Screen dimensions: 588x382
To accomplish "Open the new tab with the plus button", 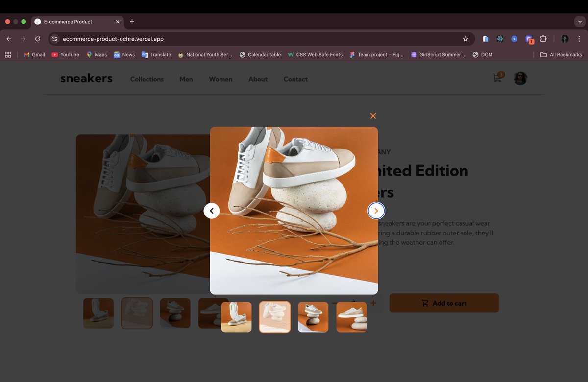I will [132, 21].
